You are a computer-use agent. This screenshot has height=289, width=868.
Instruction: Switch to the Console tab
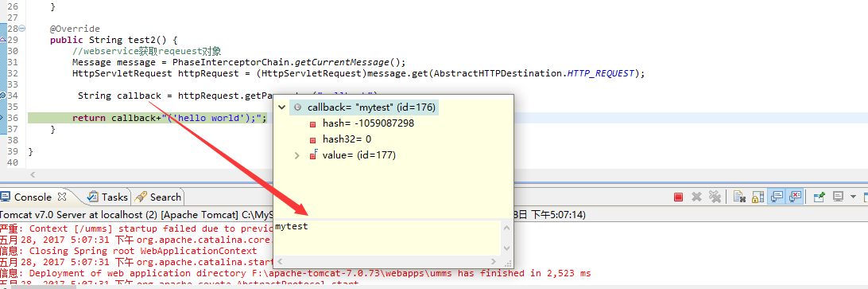click(x=33, y=197)
